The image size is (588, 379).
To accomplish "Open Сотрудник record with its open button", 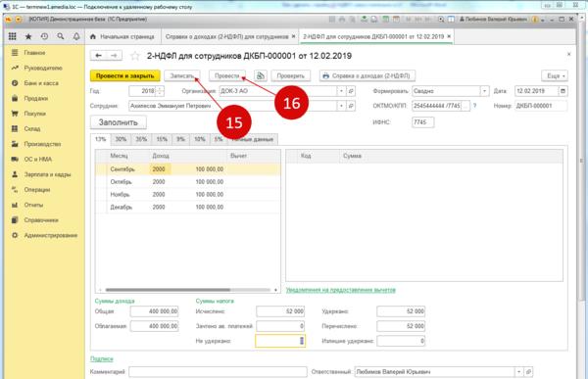I will click(351, 106).
